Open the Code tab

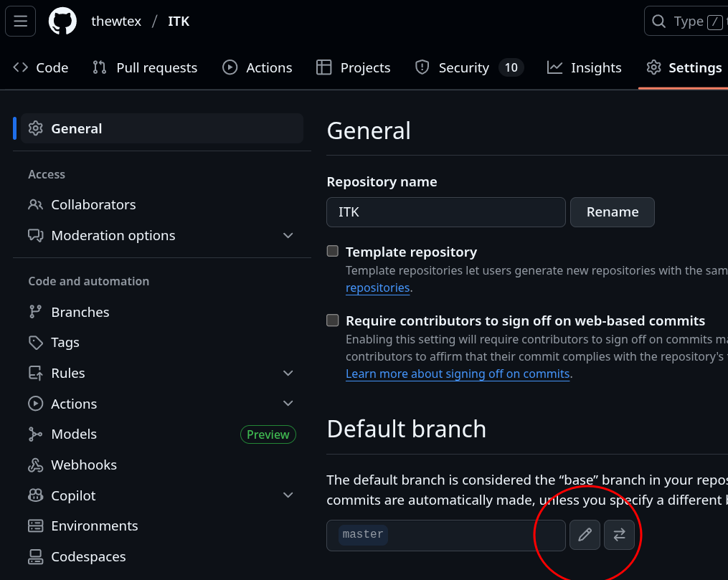click(40, 67)
